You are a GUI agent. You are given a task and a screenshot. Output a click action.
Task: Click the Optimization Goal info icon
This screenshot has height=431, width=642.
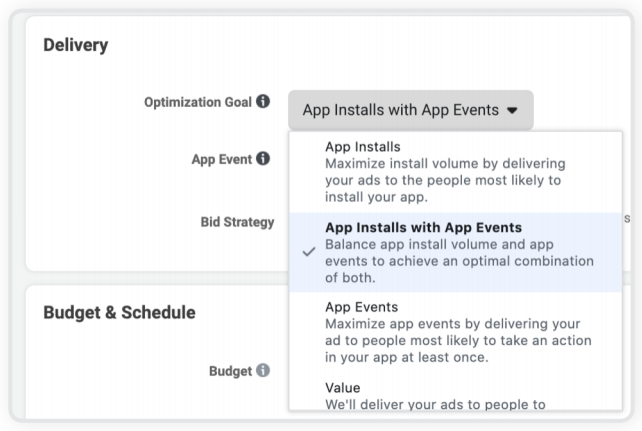pos(263,102)
